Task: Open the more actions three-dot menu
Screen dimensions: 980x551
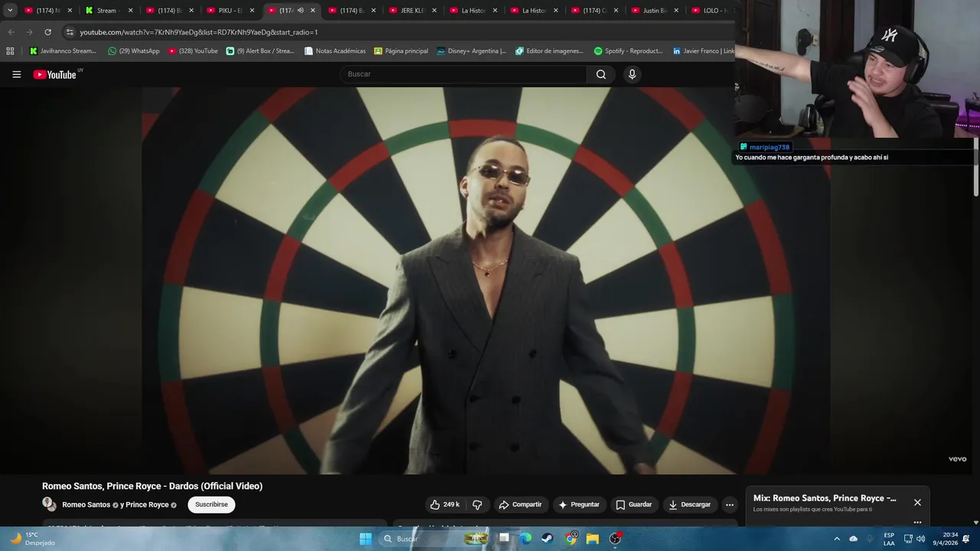Action: click(730, 504)
